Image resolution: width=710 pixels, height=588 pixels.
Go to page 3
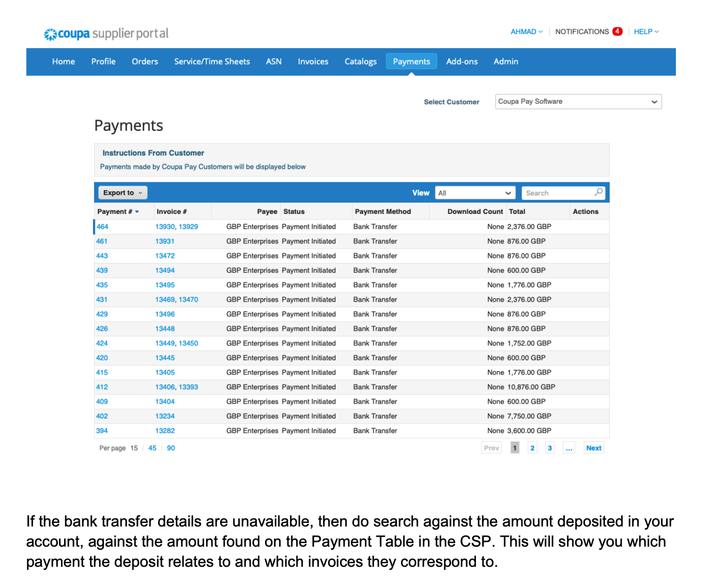click(x=550, y=448)
